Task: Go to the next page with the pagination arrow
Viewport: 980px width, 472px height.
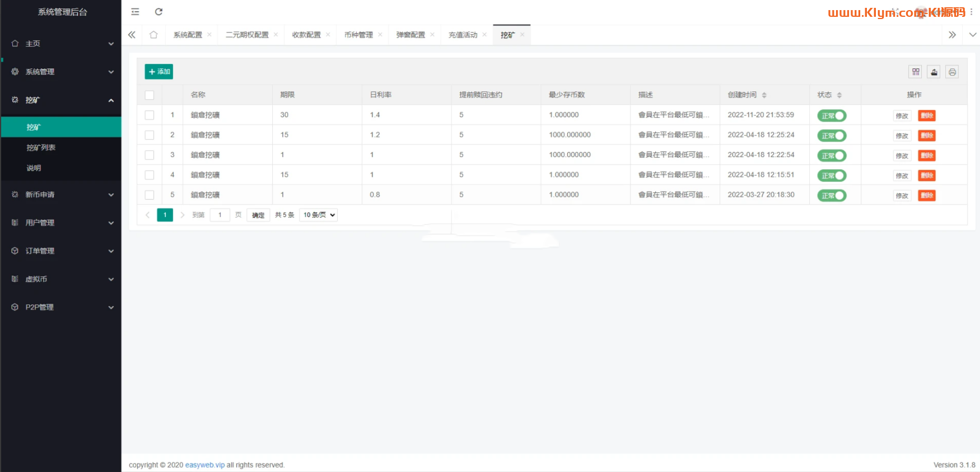Action: click(x=183, y=215)
